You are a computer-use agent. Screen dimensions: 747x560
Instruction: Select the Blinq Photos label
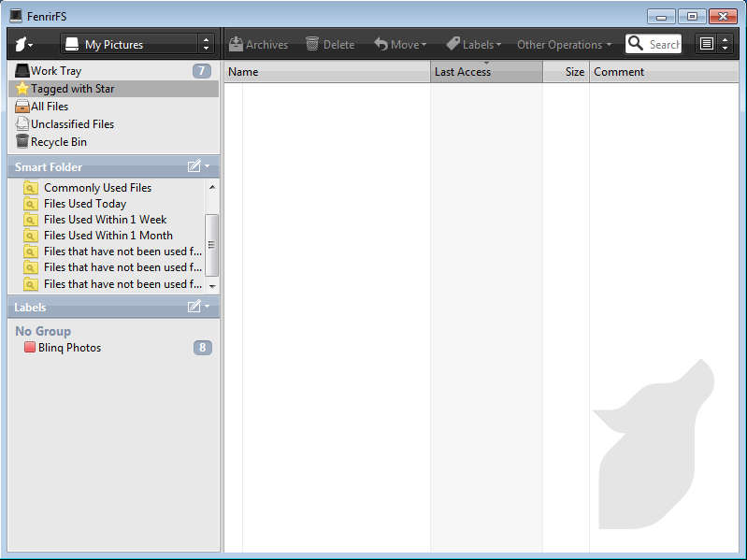[x=69, y=348]
